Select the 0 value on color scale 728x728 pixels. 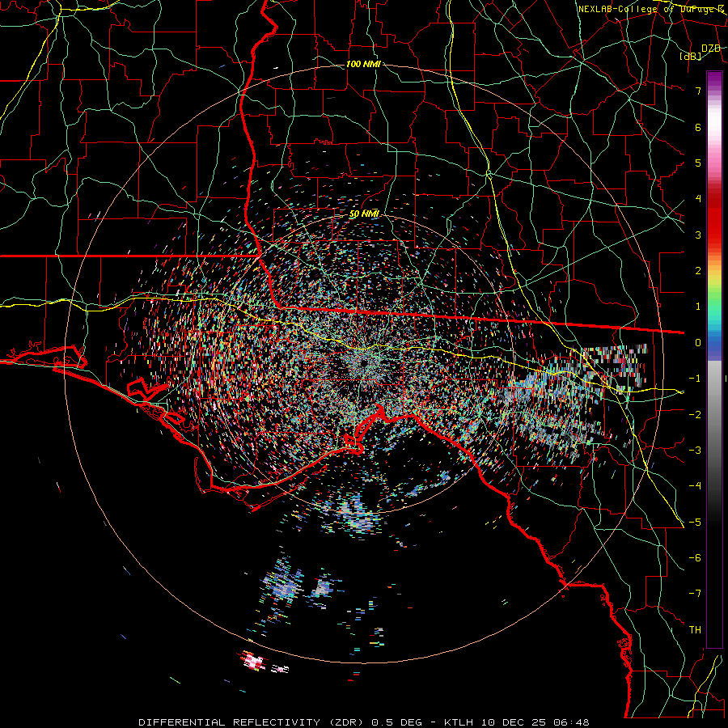coord(698,343)
